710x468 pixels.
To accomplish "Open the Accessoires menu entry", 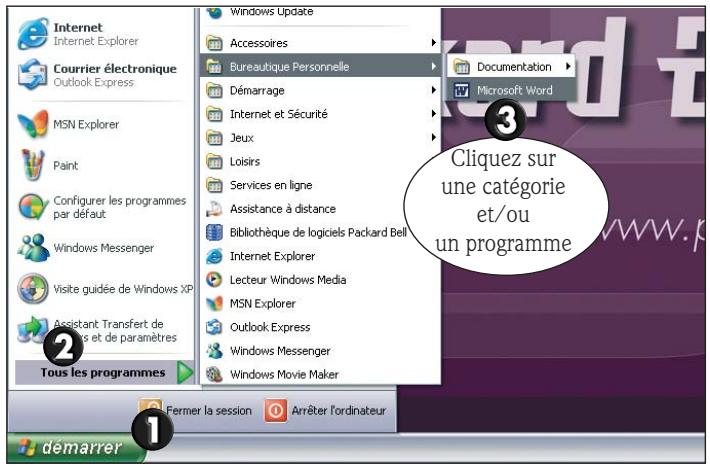I will (x=320, y=43).
